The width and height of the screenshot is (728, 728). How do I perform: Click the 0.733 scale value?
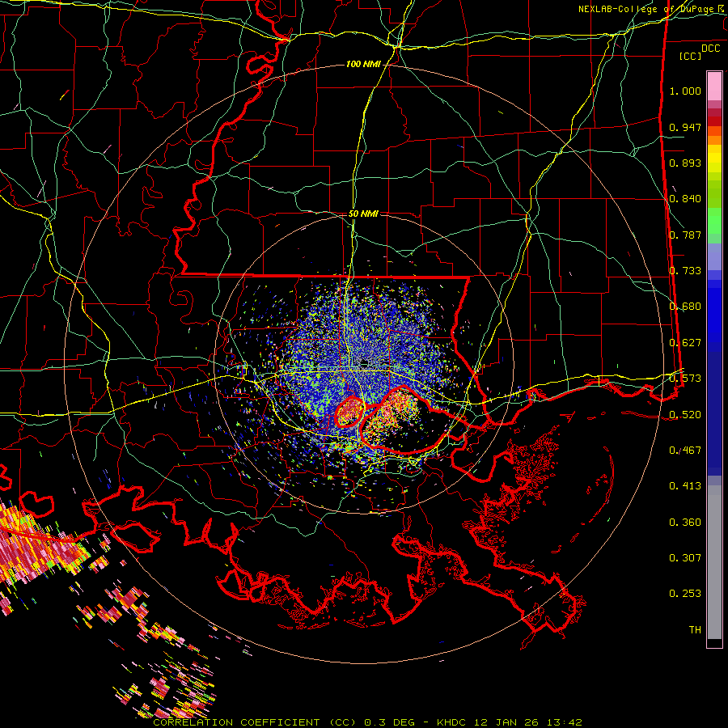point(685,271)
